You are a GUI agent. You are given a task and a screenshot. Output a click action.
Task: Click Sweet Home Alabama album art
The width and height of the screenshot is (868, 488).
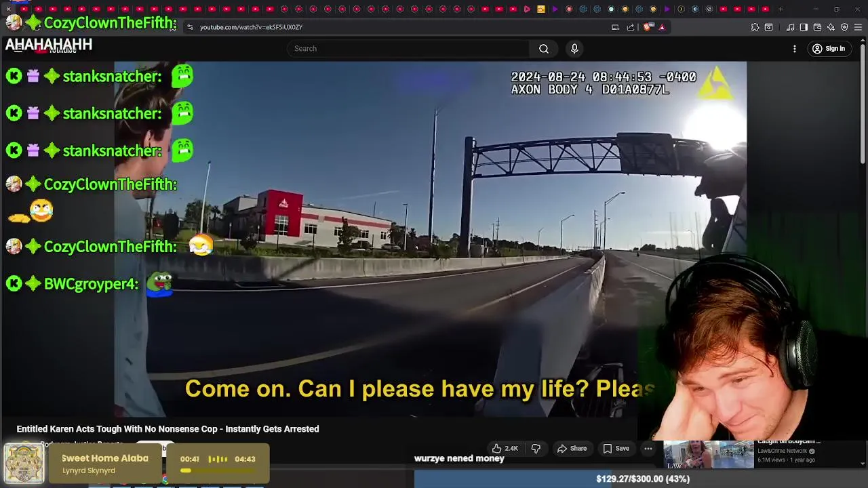pyautogui.click(x=24, y=464)
